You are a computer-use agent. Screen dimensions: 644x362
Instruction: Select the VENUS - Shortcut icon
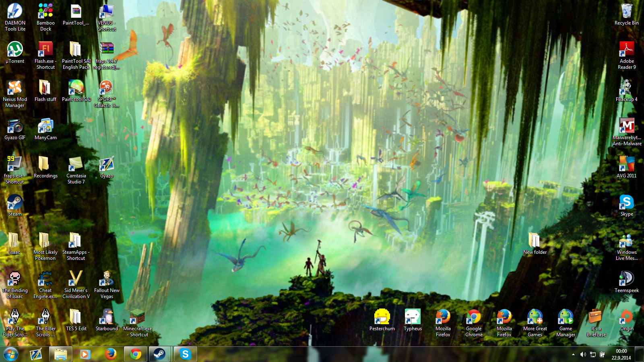point(107,18)
